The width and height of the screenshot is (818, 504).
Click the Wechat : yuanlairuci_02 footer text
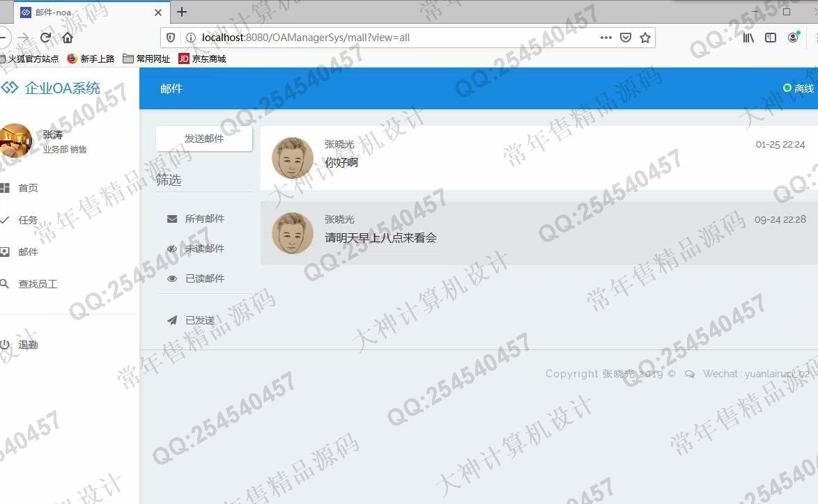click(x=757, y=374)
